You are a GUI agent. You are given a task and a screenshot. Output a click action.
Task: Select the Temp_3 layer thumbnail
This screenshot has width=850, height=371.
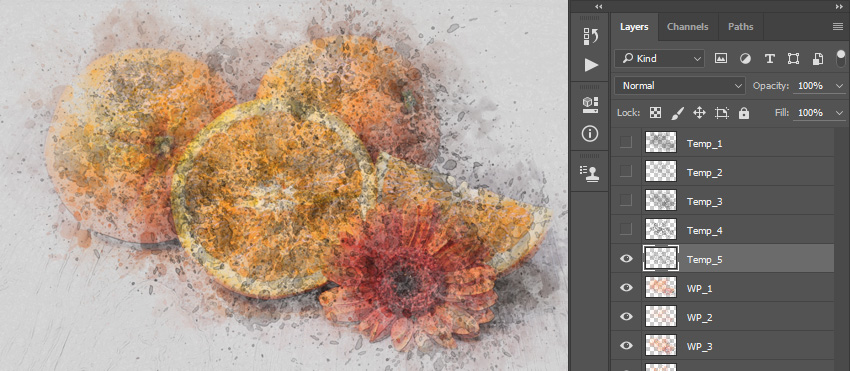(661, 200)
